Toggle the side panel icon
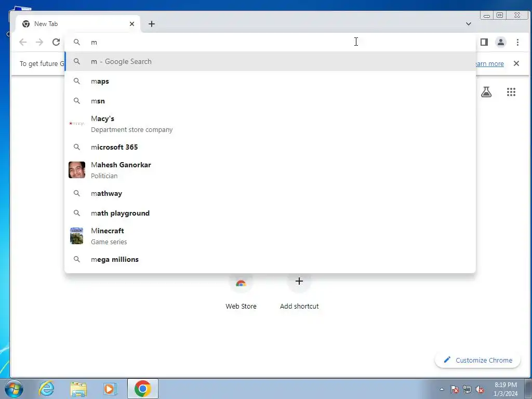Viewport: 532px width, 399px height. 484,42
